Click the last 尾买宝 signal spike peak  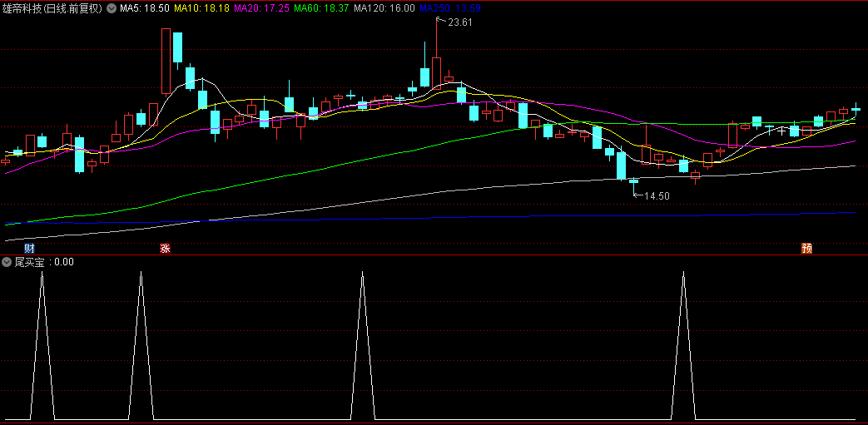click(683, 273)
